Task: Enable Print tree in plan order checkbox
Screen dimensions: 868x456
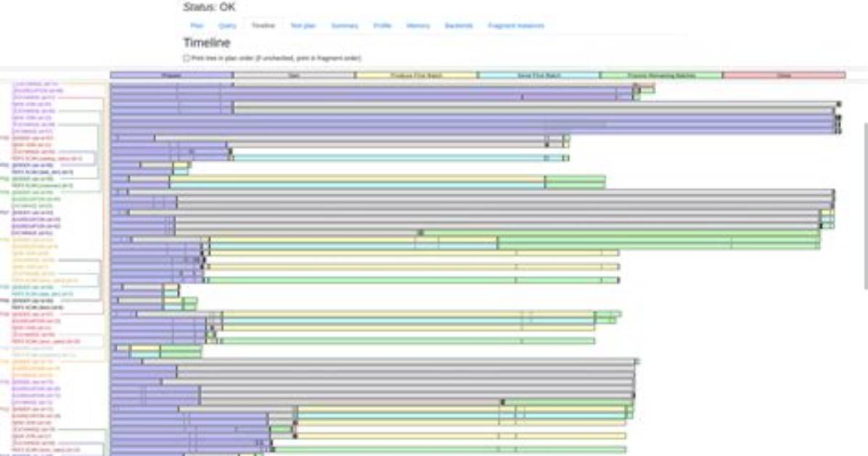Action: click(x=187, y=58)
